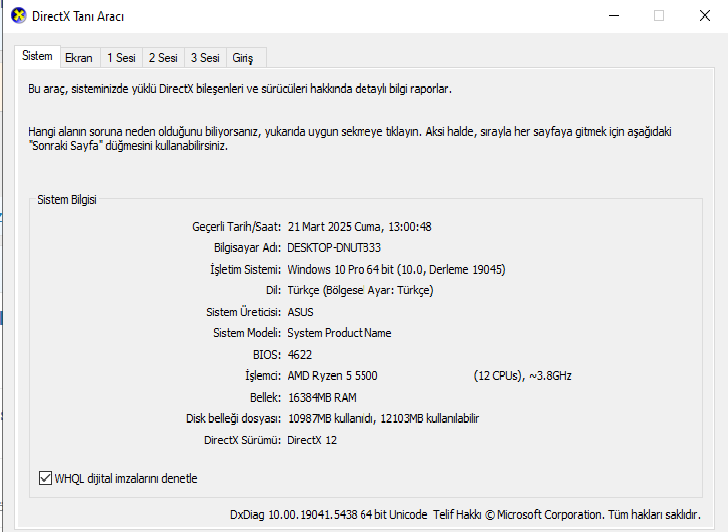The height and width of the screenshot is (532, 728).
Task: Toggle the WHQL dijital imzalarını denetle checkbox
Action: 45,478
